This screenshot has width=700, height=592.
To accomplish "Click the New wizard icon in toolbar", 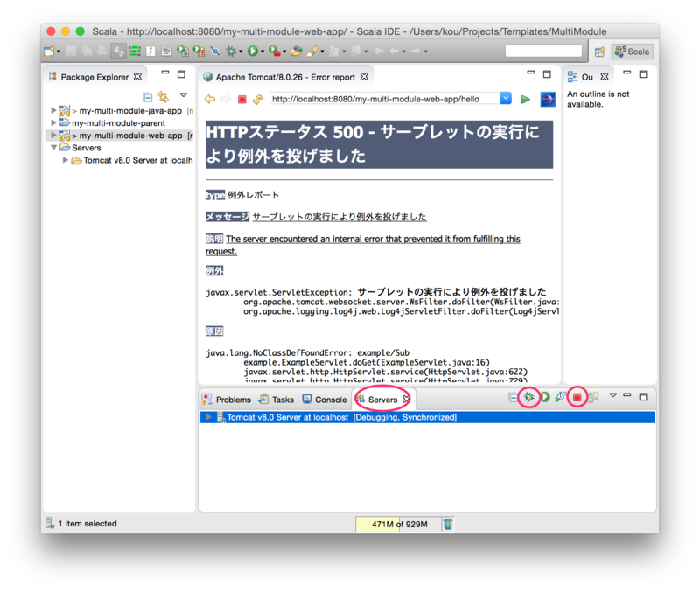I will point(49,52).
